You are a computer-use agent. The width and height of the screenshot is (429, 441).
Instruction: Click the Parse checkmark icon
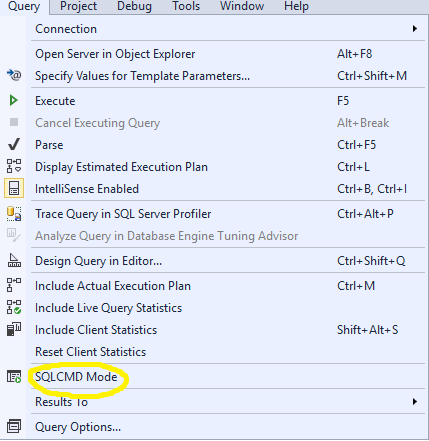[x=14, y=144]
